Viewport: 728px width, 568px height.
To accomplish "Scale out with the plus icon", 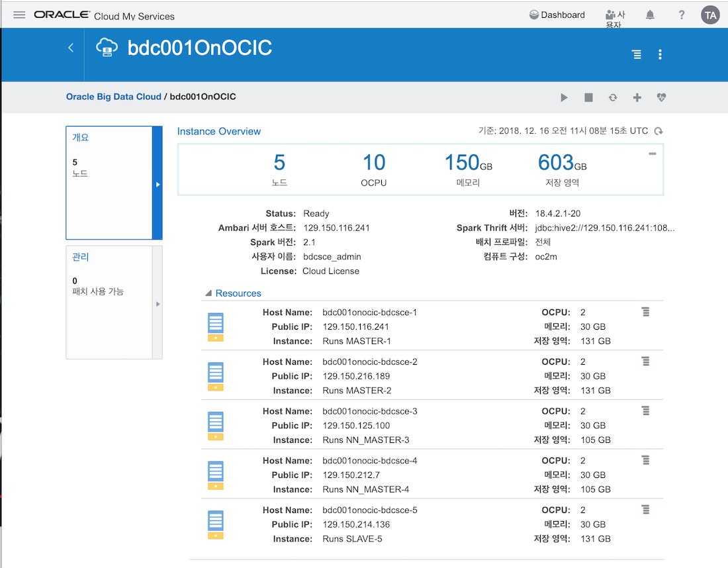I will tap(637, 97).
